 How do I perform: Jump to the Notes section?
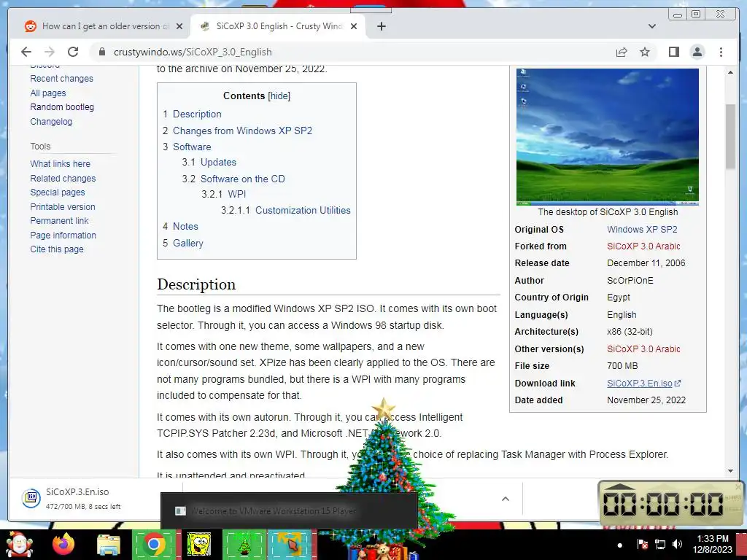coord(185,227)
